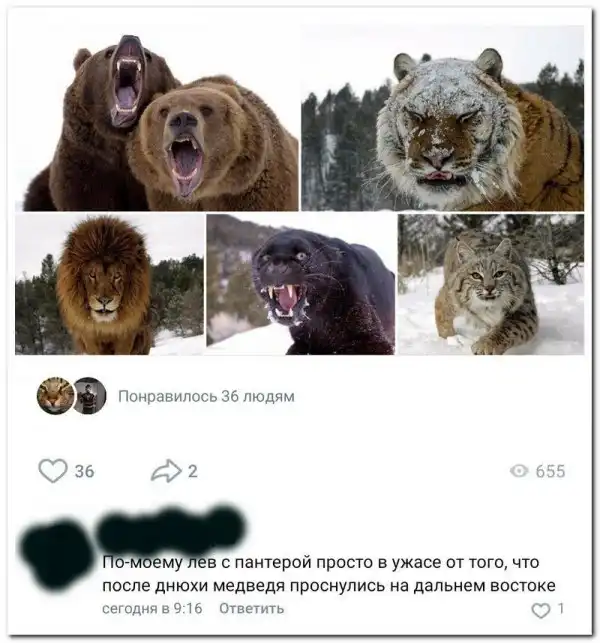Open the lynx in snow photo
The image size is (600, 643).
click(491, 284)
